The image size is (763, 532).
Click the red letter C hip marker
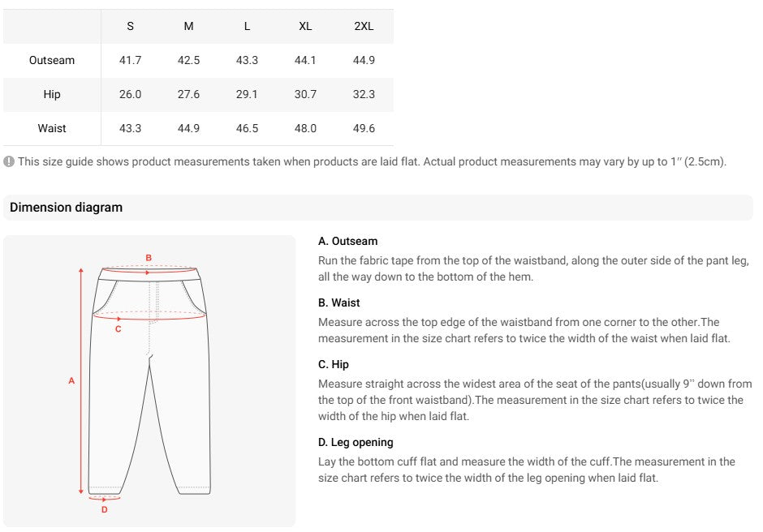tap(119, 329)
